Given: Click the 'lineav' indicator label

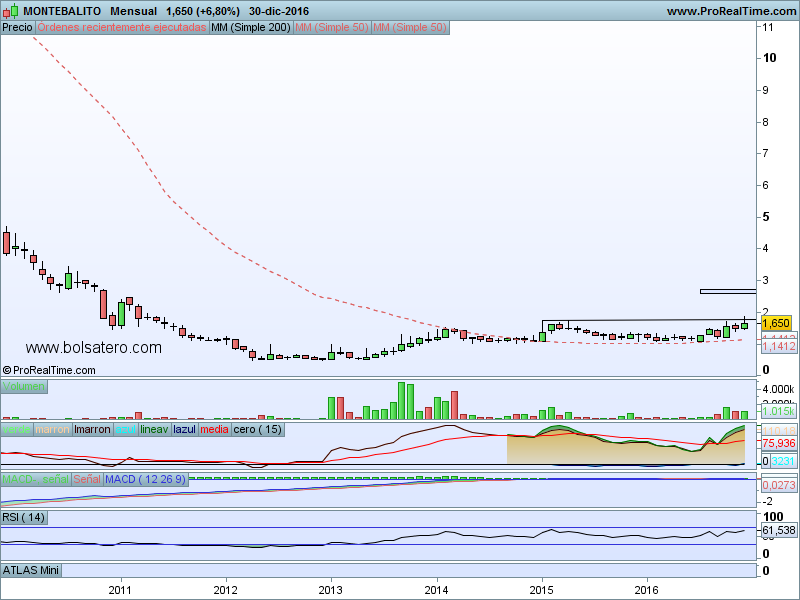Looking at the screenshot, I should tap(154, 430).
